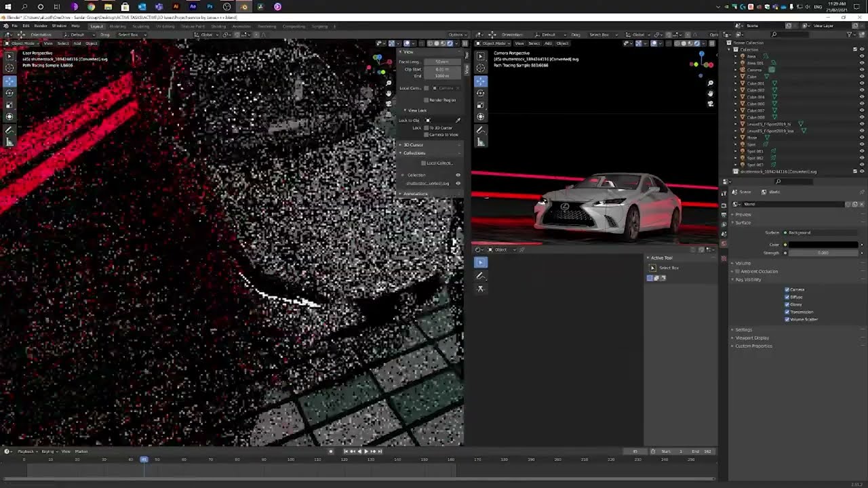Select the Rotate tool in left viewport toolbar
The width and height of the screenshot is (868, 488).
coord(9,93)
